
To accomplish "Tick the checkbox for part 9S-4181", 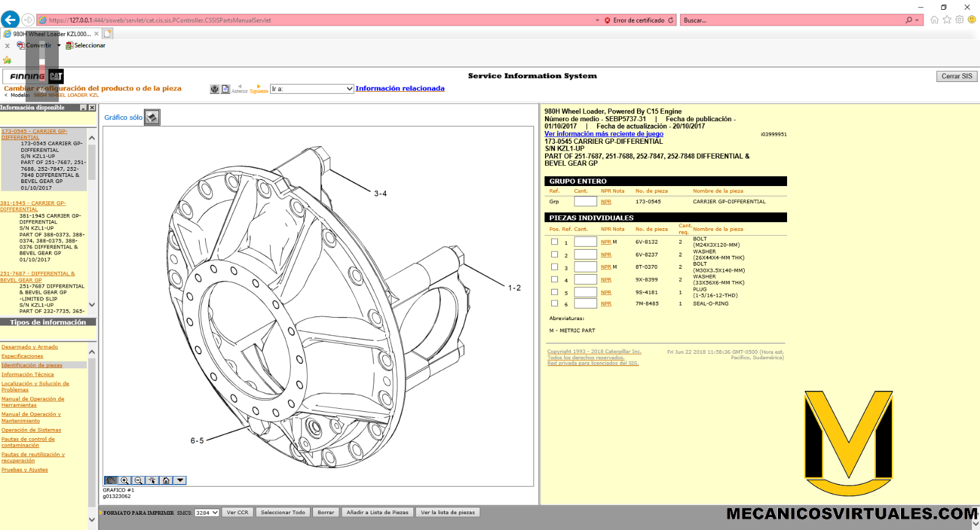I will click(554, 292).
